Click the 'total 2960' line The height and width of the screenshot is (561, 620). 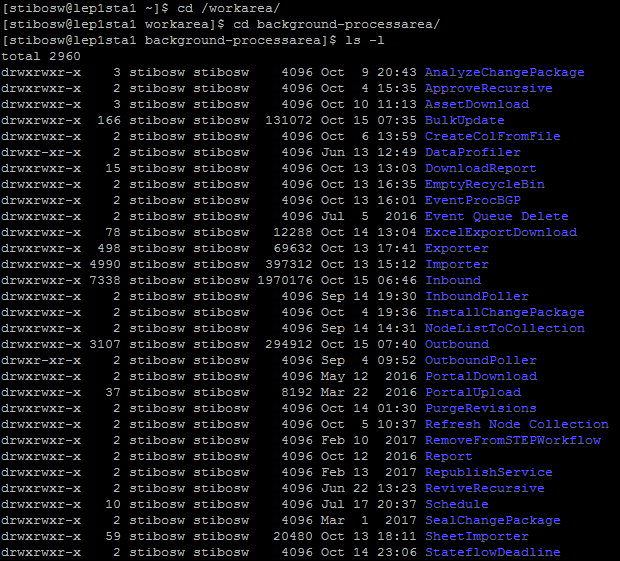41,57
